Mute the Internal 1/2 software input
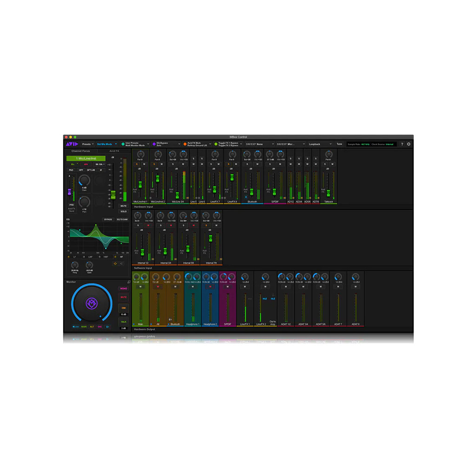476x476 pixels. pos(148,225)
